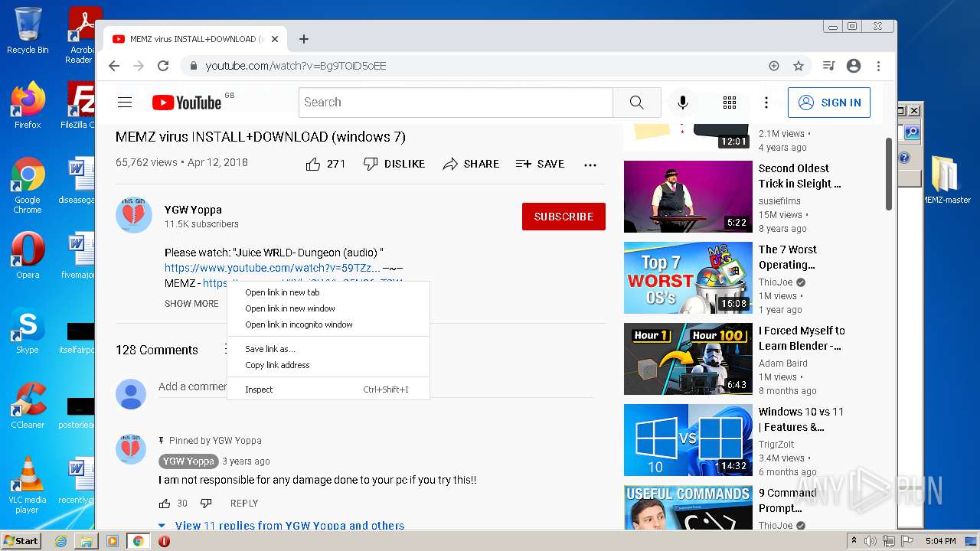Screen dimensions: 980x551
Task: Click the search magnifier button
Action: click(x=636, y=103)
